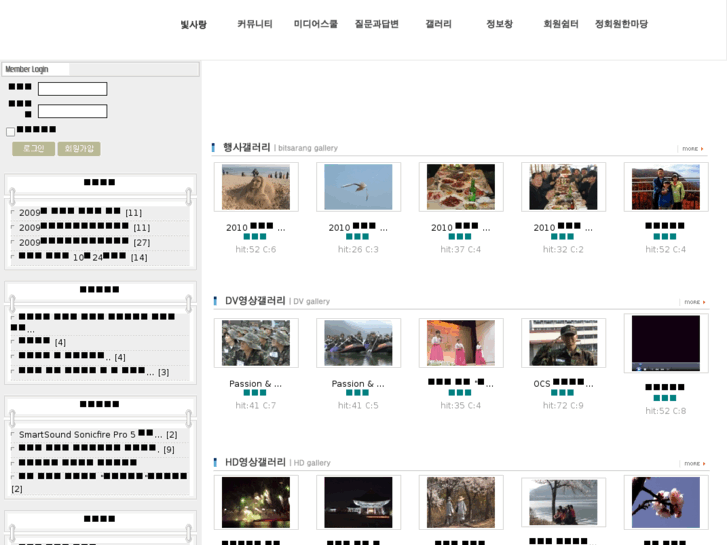Click the DV영상갤러리 section heading

255,301
